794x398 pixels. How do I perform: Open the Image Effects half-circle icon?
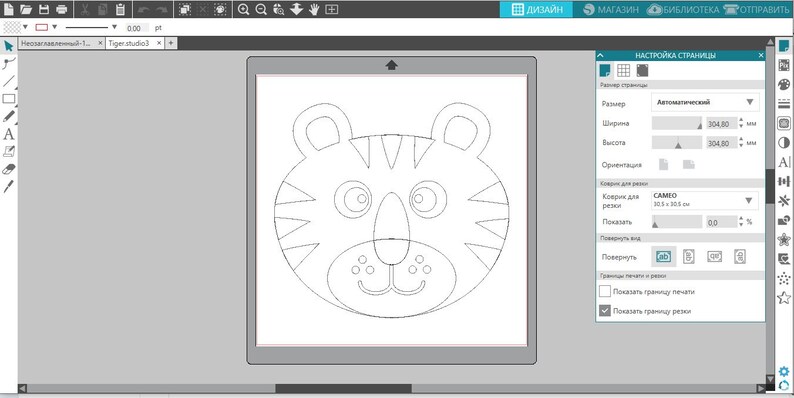click(x=784, y=143)
